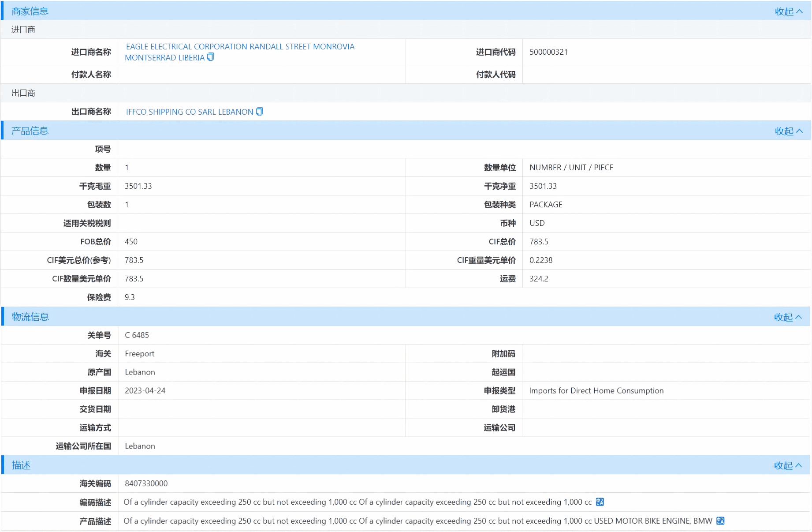Collapse the 描述 section
The height and width of the screenshot is (532, 812).
(x=787, y=465)
